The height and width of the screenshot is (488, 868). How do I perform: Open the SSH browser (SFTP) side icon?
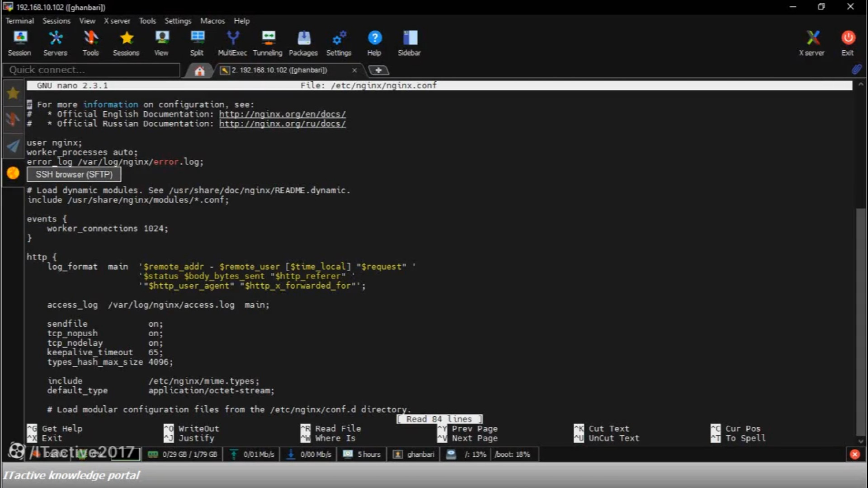pos(13,173)
